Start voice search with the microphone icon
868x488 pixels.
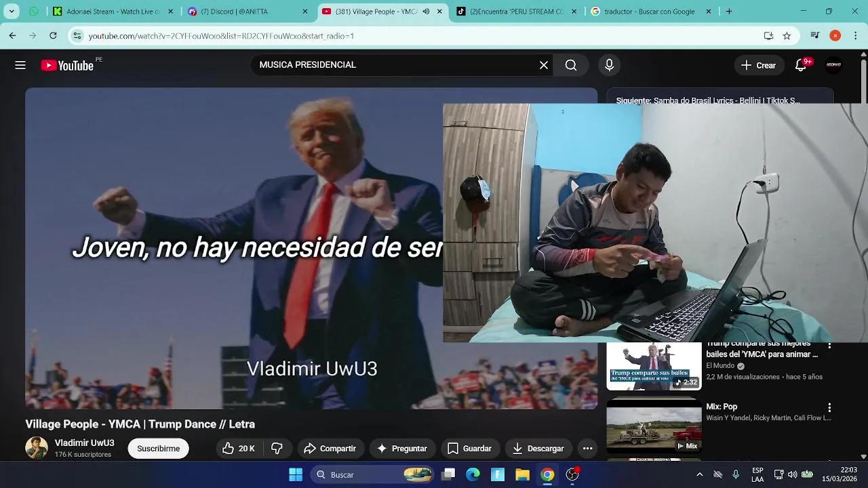coord(609,64)
